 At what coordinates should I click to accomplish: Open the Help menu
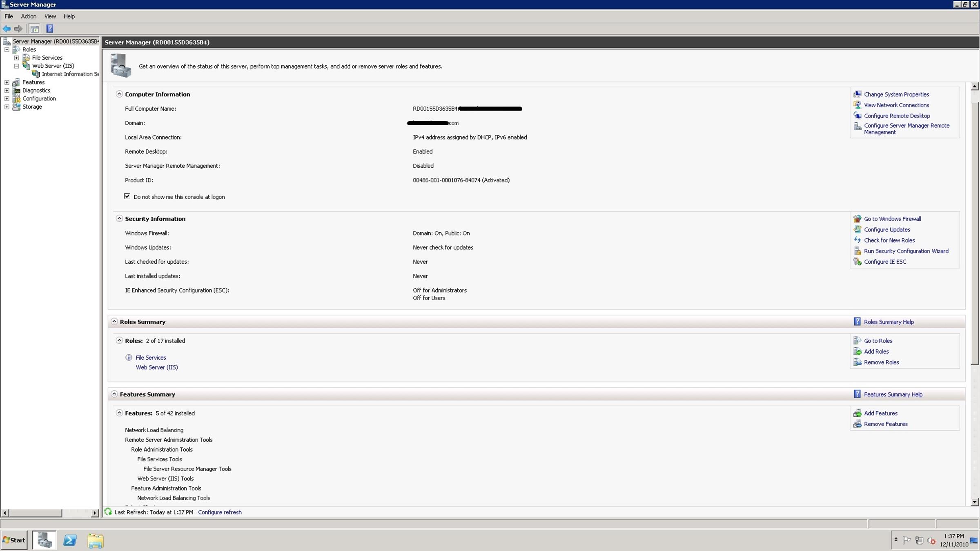pos(69,16)
